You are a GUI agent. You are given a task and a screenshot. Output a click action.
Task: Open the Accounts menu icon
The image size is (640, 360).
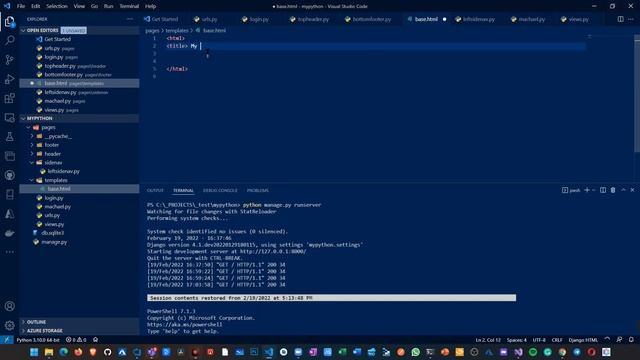[x=9, y=306]
